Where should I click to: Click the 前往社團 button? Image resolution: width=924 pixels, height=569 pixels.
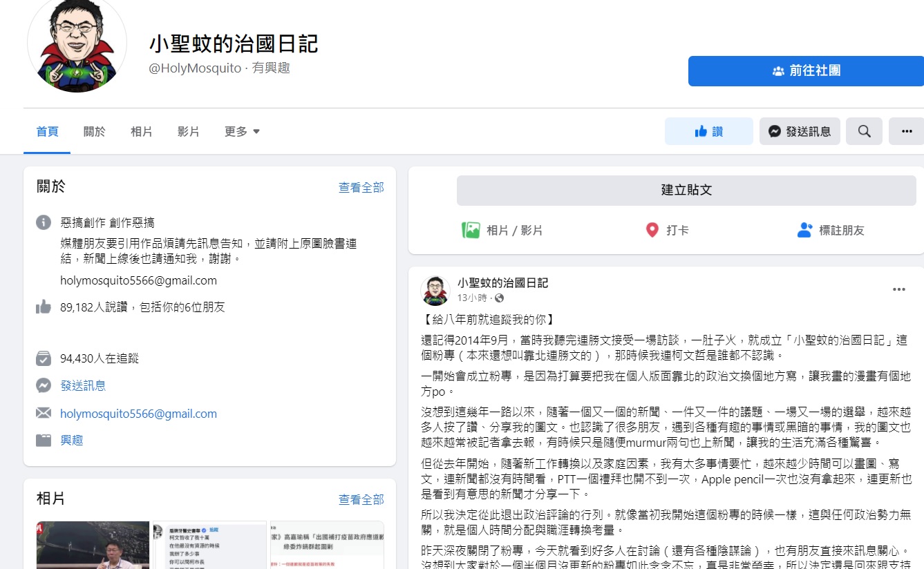806,71
